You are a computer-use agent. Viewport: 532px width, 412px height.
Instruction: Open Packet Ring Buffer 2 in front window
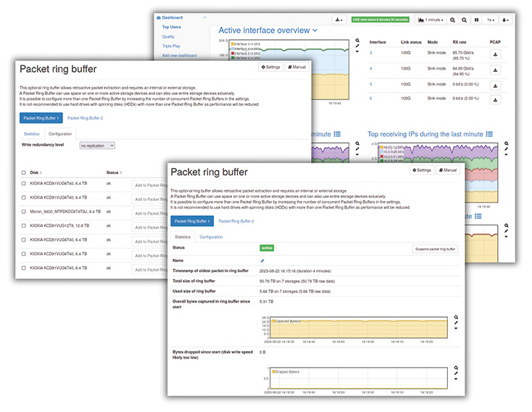(236, 221)
